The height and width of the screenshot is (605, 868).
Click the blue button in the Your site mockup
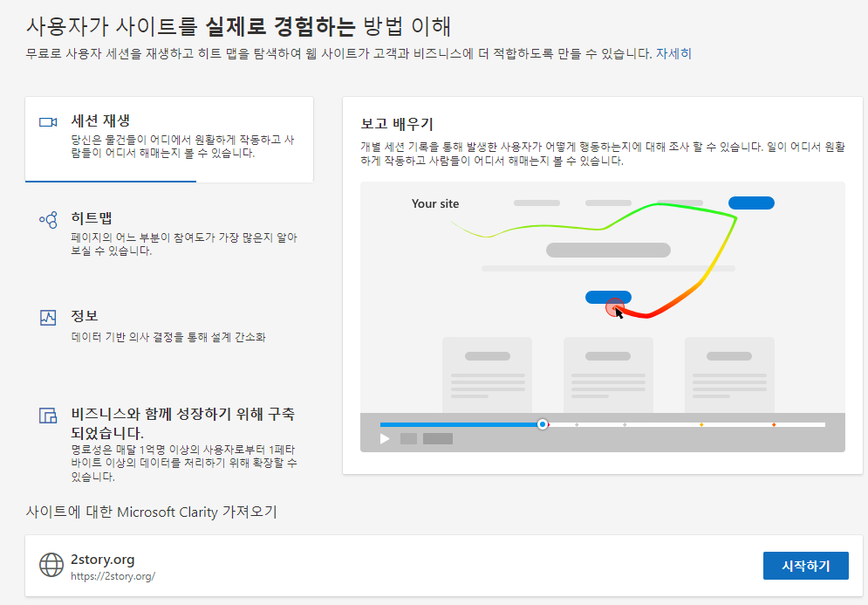pyautogui.click(x=751, y=203)
